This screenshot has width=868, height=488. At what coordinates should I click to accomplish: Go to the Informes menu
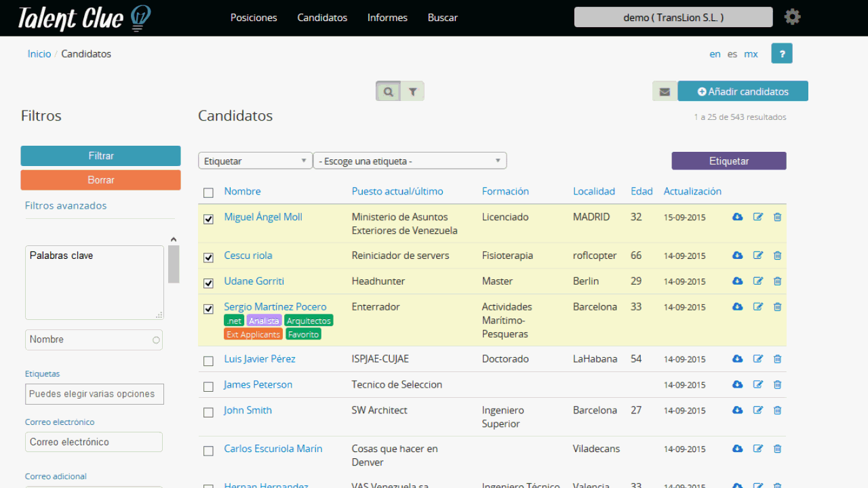tap(387, 18)
